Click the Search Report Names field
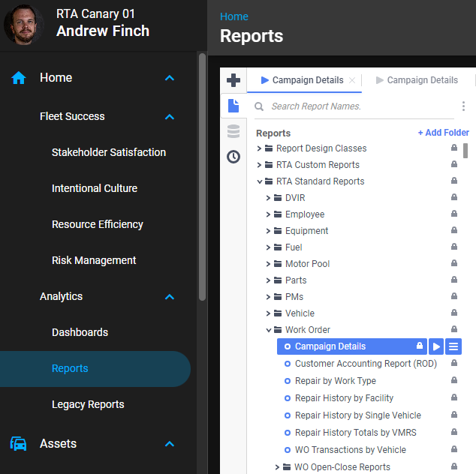476x474 pixels. tap(353, 106)
